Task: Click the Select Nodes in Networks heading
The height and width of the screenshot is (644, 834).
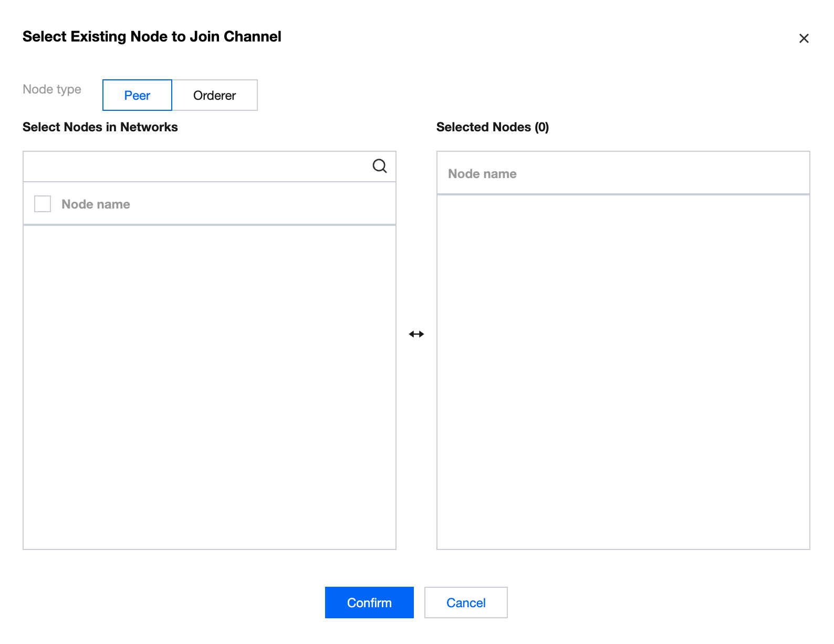Action: 100,127
